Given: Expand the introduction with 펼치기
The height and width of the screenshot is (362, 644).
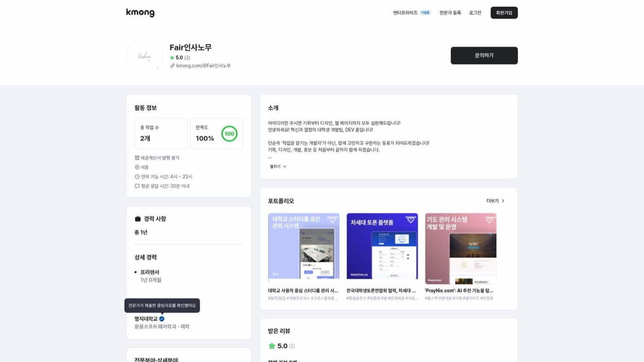Looking at the screenshot, I should click(x=278, y=167).
